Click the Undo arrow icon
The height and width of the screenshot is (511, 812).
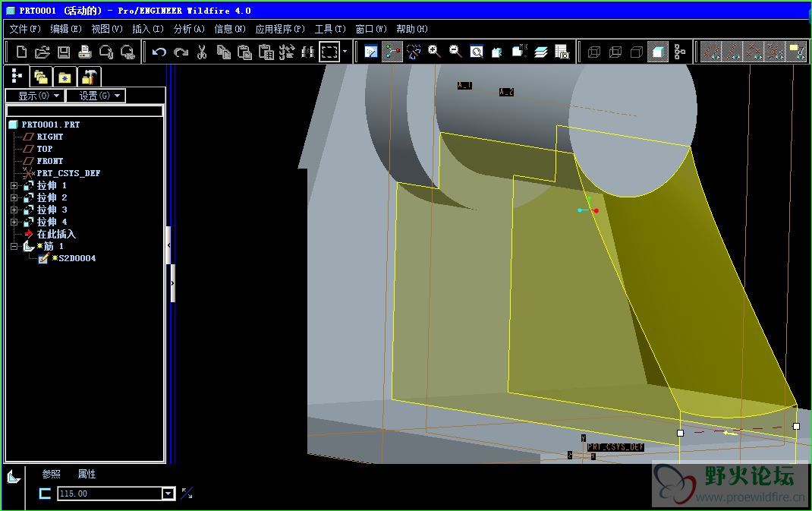tap(159, 52)
